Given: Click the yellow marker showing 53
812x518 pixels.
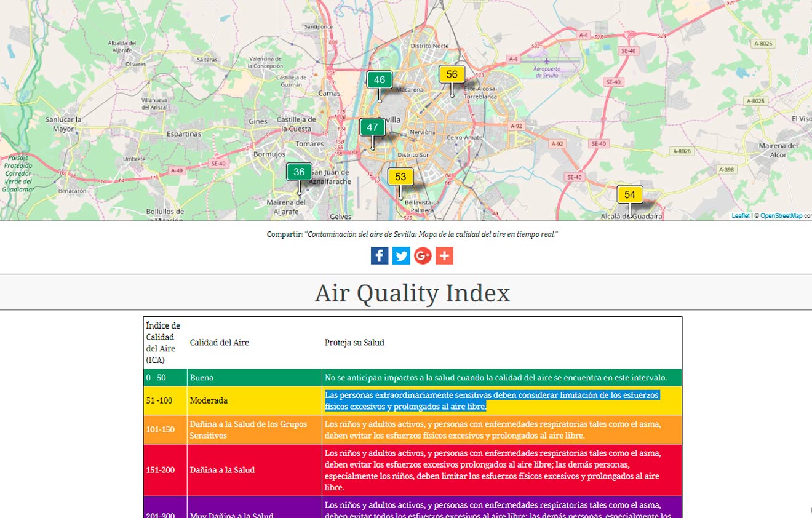Looking at the screenshot, I should click(400, 177).
